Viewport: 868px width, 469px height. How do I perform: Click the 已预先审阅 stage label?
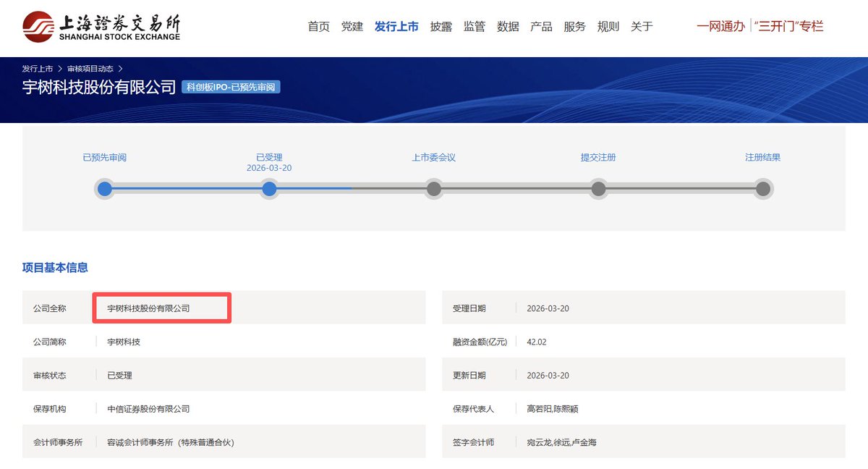tap(105, 157)
